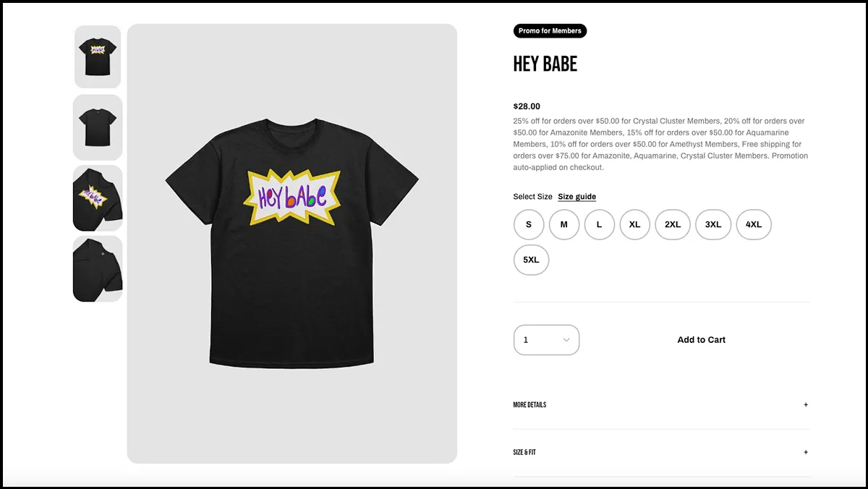Expand the SIZE & FIT section
868x489 pixels.
(661, 453)
